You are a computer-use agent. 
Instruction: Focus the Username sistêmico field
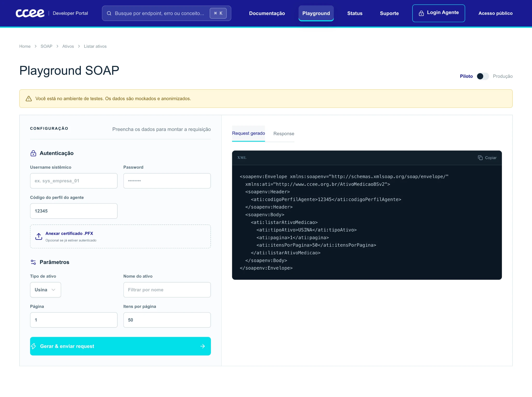(74, 181)
